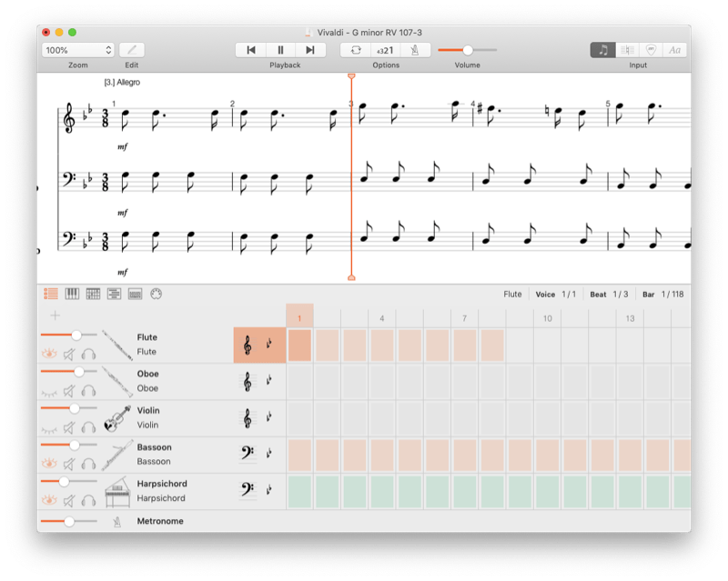Viewport: 728px width, 581px height.
Task: Adjust the master Volume slider
Action: (468, 50)
